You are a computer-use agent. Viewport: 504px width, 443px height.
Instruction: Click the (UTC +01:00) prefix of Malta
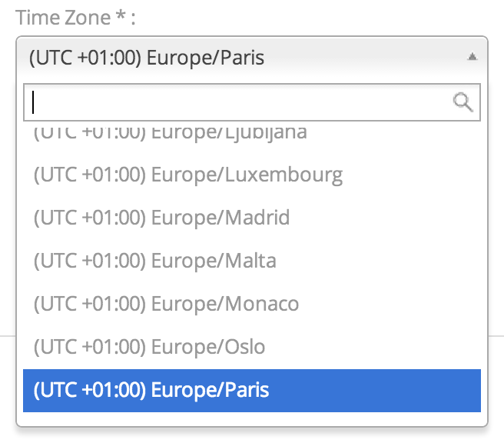[90, 261]
